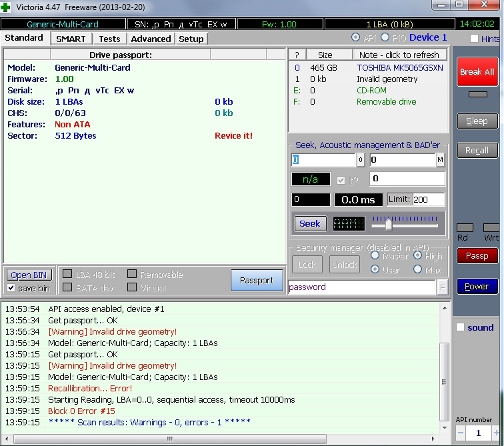
Task: Click the Revice it! red text
Action: [x=234, y=135]
